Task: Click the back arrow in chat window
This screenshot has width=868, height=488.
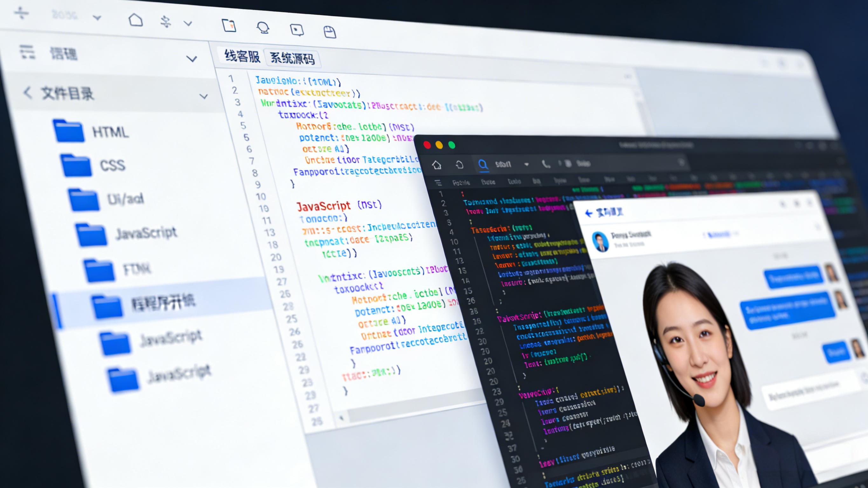Action: point(589,213)
